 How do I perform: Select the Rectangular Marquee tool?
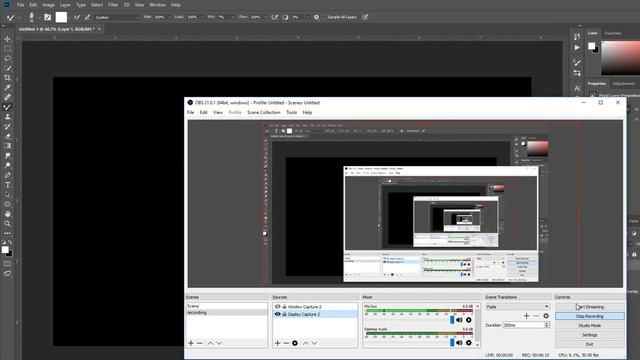pyautogui.click(x=7, y=49)
